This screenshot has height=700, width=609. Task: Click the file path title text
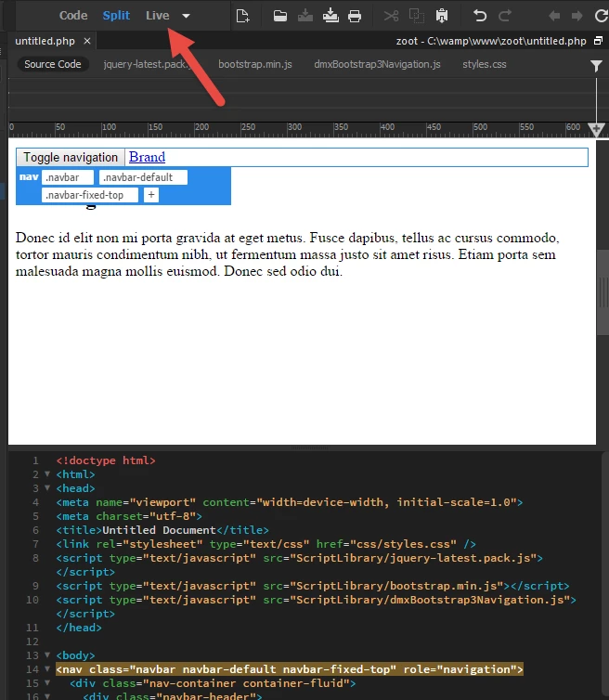point(491,41)
